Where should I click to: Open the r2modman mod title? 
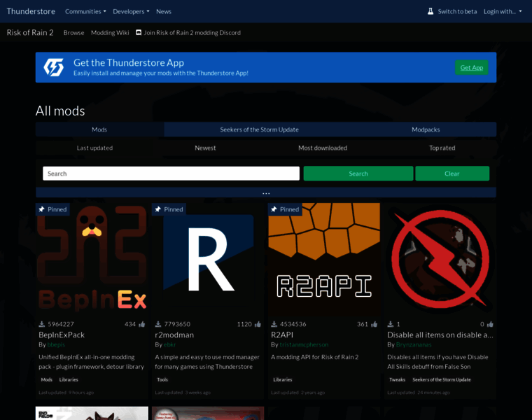174,335
